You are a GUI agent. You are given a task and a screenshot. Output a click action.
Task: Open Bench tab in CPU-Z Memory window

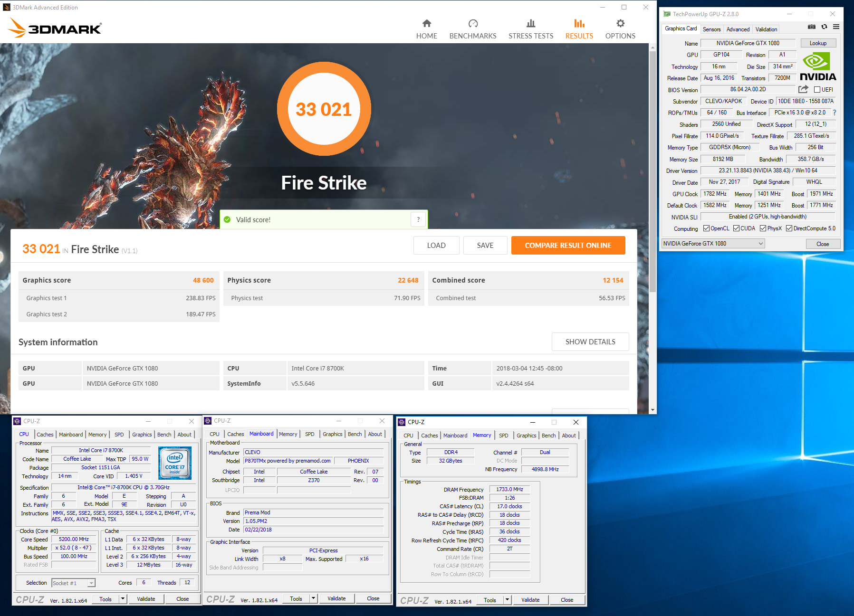click(x=548, y=436)
